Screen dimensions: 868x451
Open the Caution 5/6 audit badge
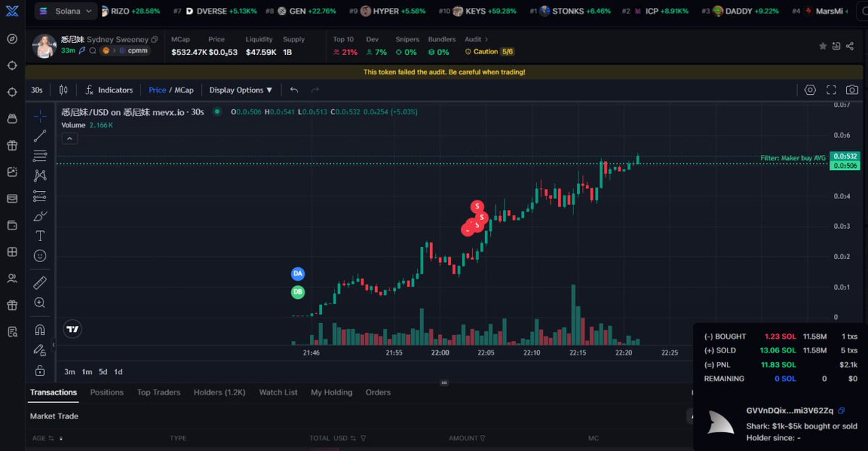tap(490, 51)
